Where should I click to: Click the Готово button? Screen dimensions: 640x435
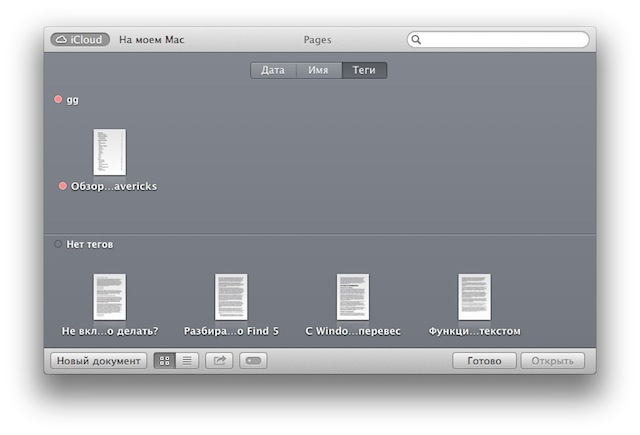pyautogui.click(x=484, y=361)
